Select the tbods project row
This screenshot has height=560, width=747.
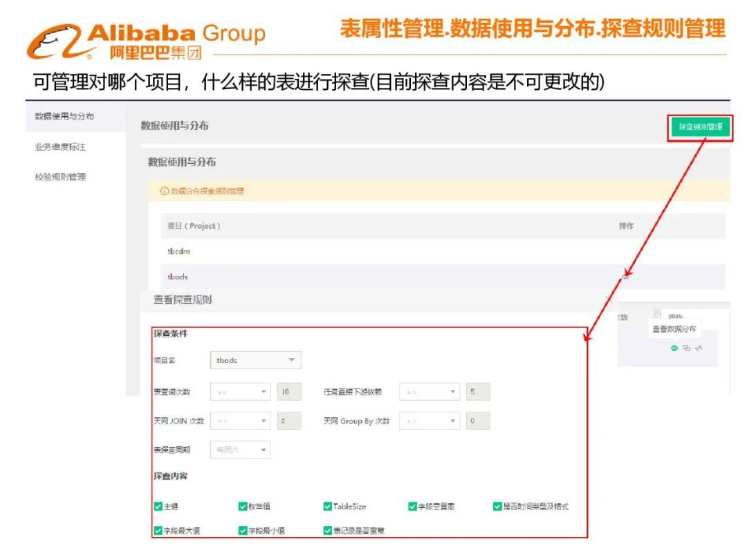point(443,277)
